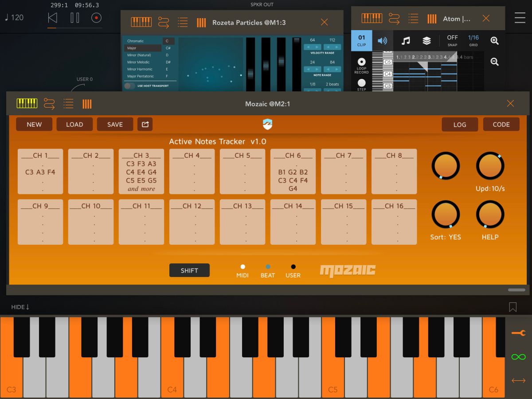Open the layers icon in Atom

[x=426, y=41]
